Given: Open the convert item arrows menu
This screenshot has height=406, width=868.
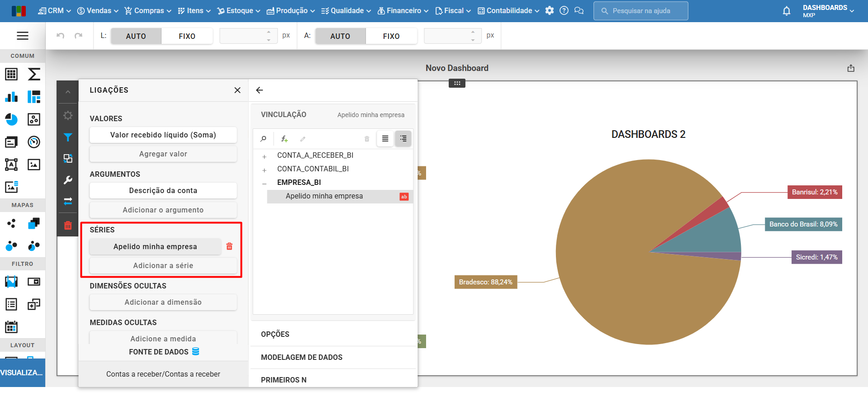Looking at the screenshot, I should (x=68, y=201).
